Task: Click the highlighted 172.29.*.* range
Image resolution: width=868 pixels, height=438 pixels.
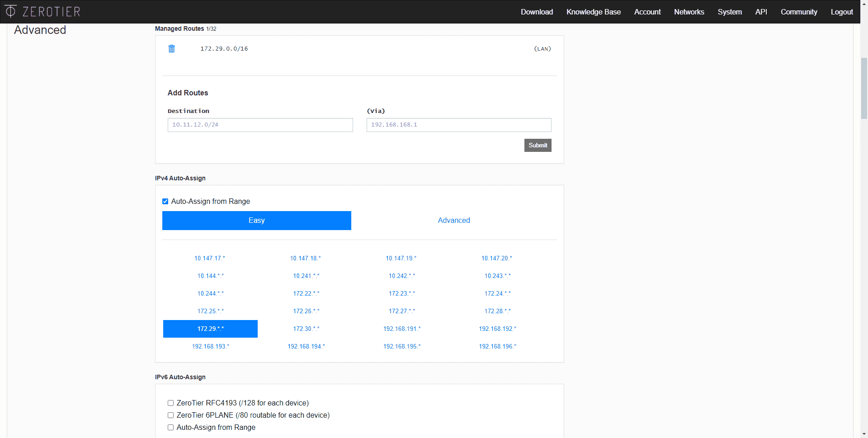Action: coord(210,329)
